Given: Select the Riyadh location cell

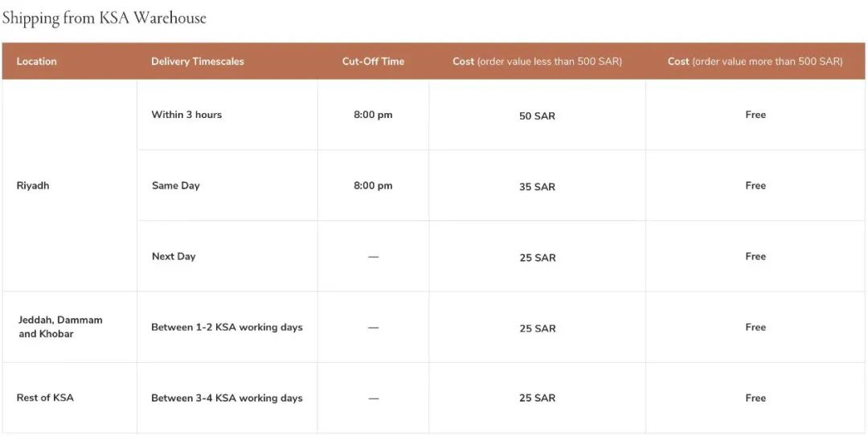Looking at the screenshot, I should click(x=33, y=185).
